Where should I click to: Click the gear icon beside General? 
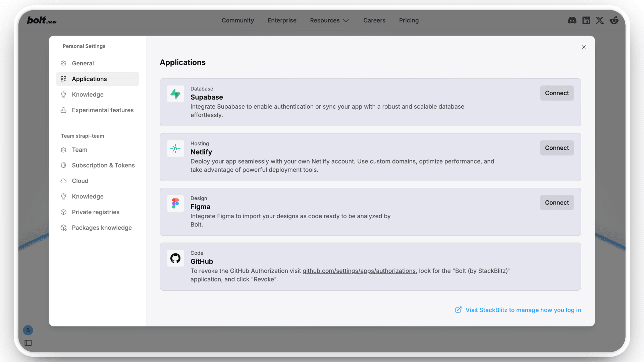(x=63, y=63)
